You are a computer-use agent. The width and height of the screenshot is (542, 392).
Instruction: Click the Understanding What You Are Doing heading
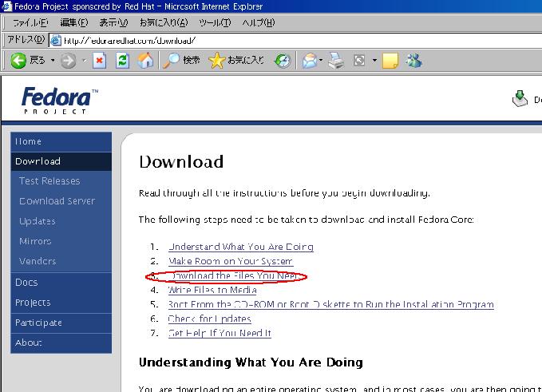tap(251, 362)
